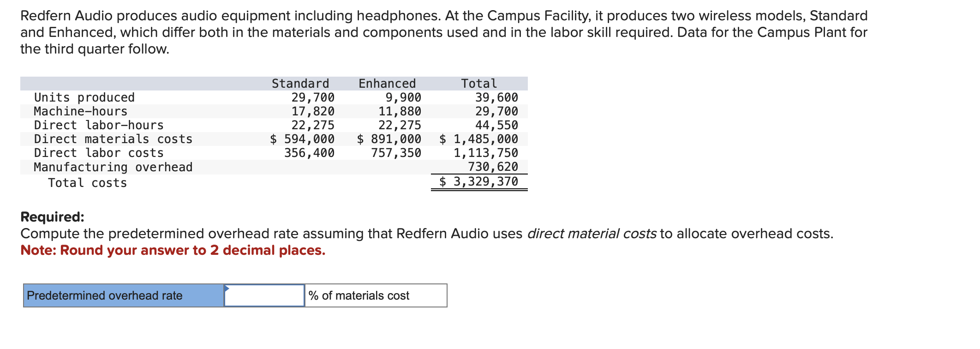Select the 'Units produced' row label

tap(84, 97)
